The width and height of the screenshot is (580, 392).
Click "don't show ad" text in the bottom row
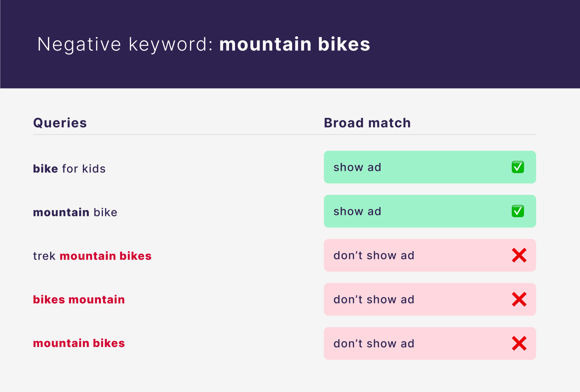point(374,344)
